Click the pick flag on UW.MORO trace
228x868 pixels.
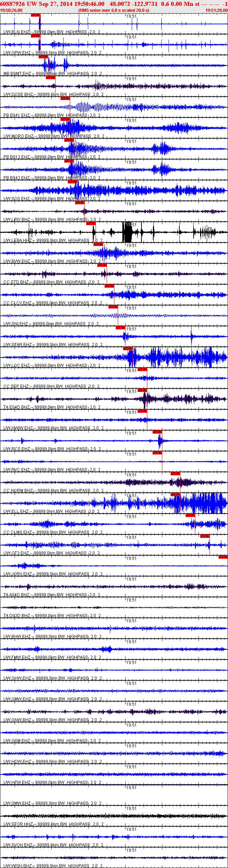click(65, 119)
